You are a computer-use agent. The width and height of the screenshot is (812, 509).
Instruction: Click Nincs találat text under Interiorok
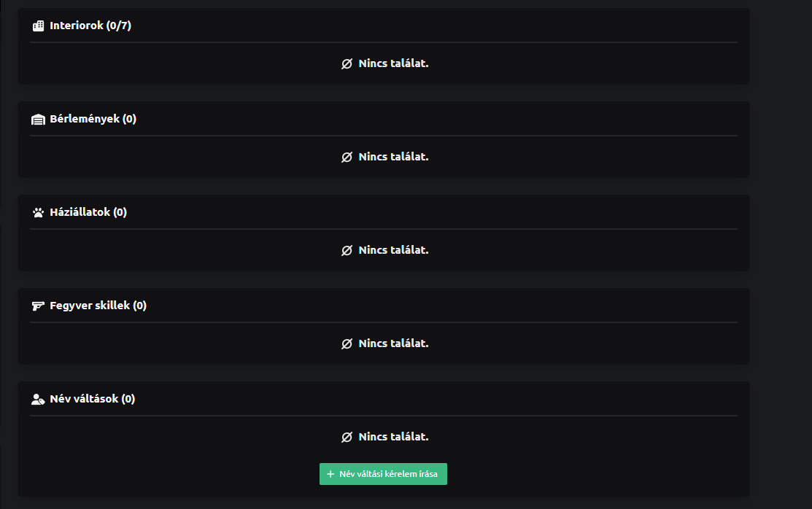pos(393,63)
